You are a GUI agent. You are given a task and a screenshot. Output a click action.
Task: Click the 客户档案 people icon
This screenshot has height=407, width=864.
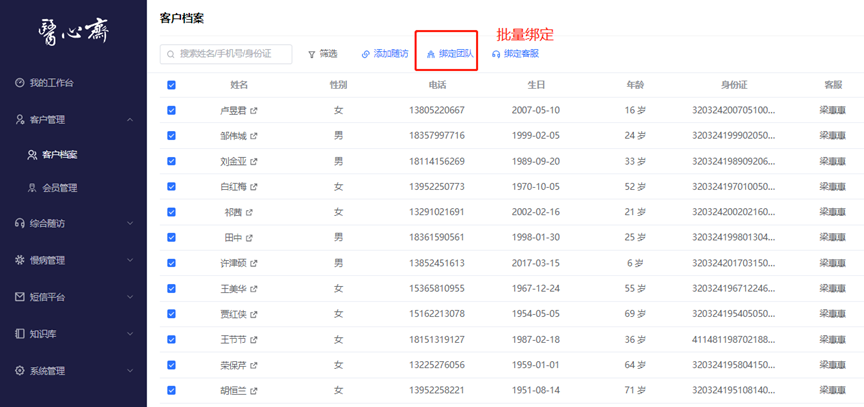[33, 155]
